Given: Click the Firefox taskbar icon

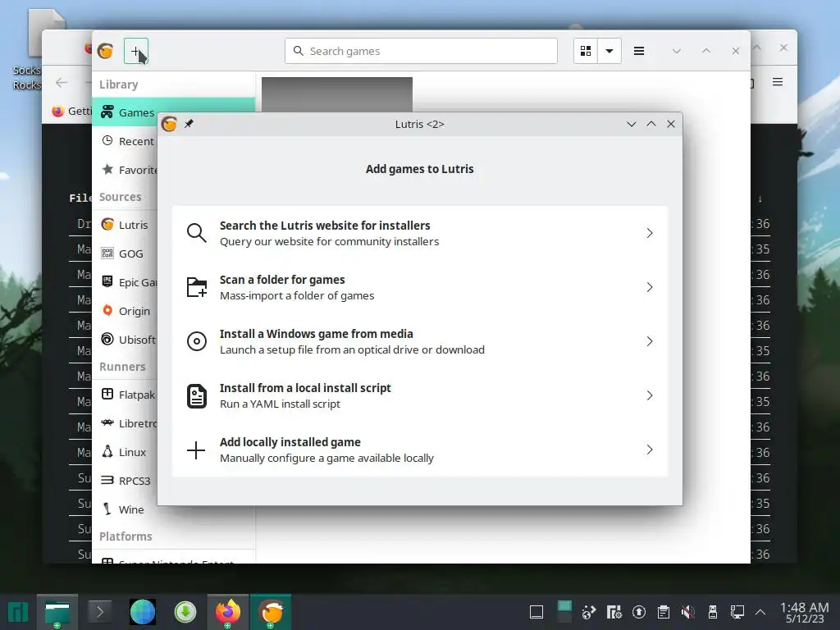Looking at the screenshot, I should 228,612.
